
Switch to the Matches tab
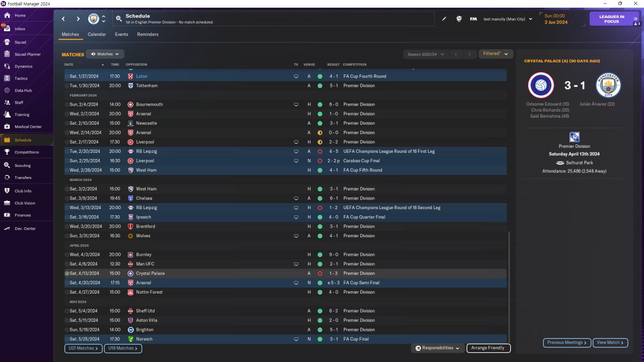pyautogui.click(x=70, y=35)
